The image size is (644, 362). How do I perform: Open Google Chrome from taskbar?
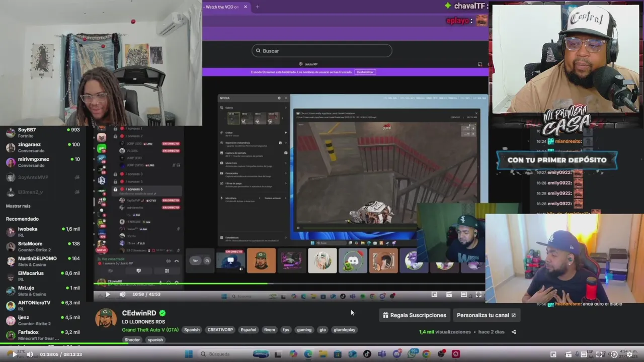[x=426, y=354]
